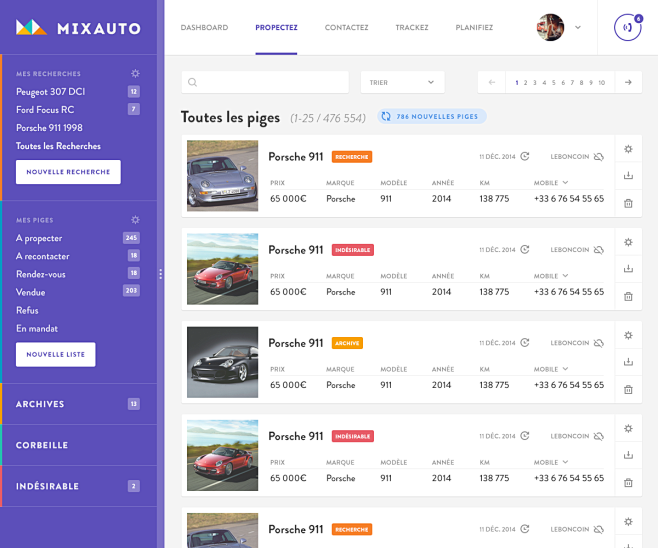Open gear settings of second Indésirable card
Screen dimensions: 658x548
[628, 428]
